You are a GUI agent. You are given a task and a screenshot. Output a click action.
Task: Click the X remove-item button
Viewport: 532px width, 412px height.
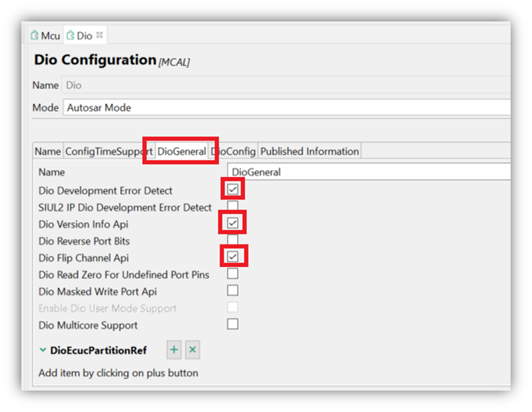click(192, 350)
